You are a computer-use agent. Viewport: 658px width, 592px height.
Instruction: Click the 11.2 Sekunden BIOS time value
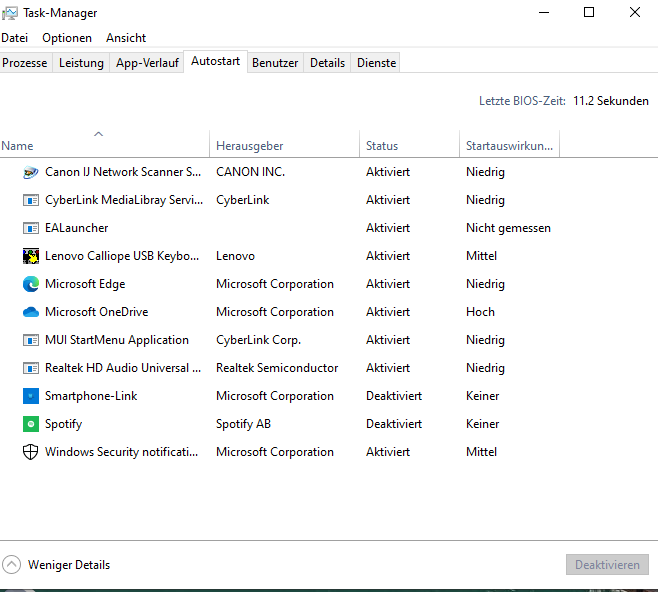611,101
